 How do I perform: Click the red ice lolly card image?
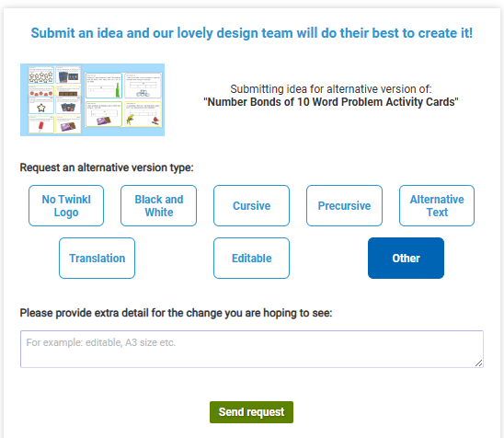click(40, 125)
